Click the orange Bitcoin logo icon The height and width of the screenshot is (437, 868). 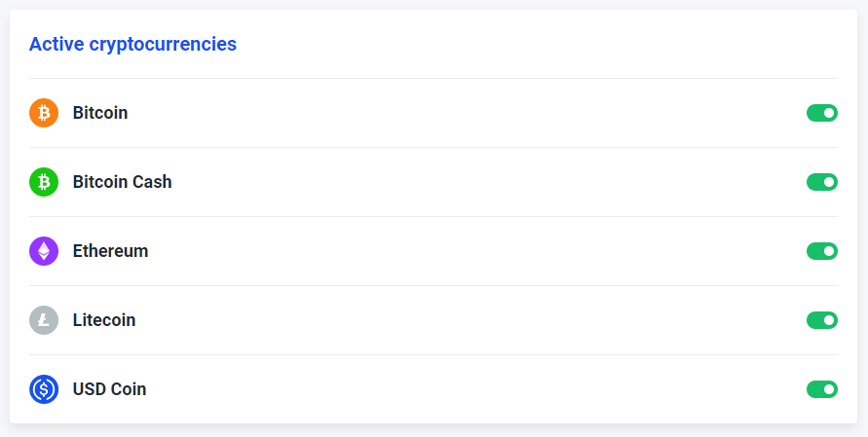tap(44, 113)
